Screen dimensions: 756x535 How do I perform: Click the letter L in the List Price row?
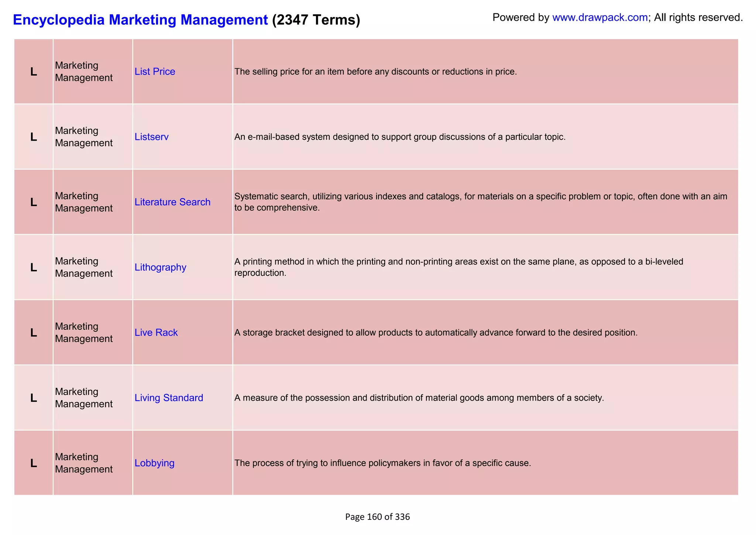[34, 72]
